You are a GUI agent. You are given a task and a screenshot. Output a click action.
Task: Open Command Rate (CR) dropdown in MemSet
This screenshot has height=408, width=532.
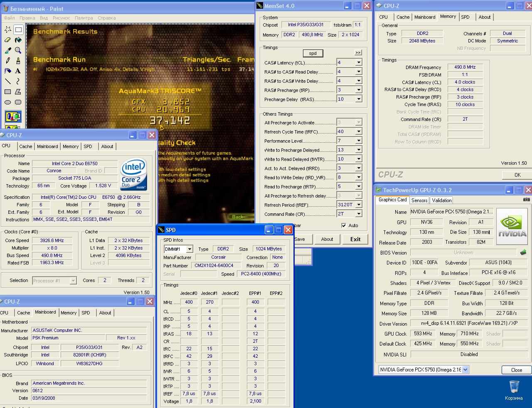pos(358,214)
